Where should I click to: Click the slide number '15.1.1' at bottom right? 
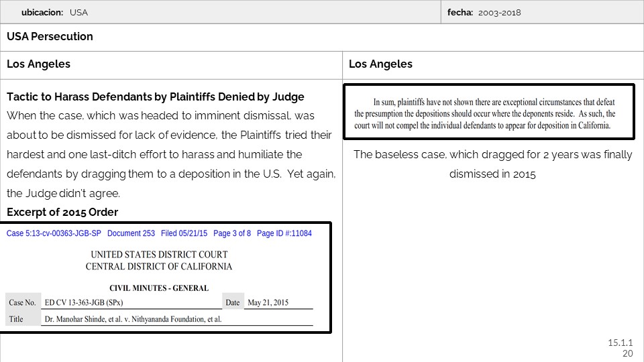pos(621,343)
